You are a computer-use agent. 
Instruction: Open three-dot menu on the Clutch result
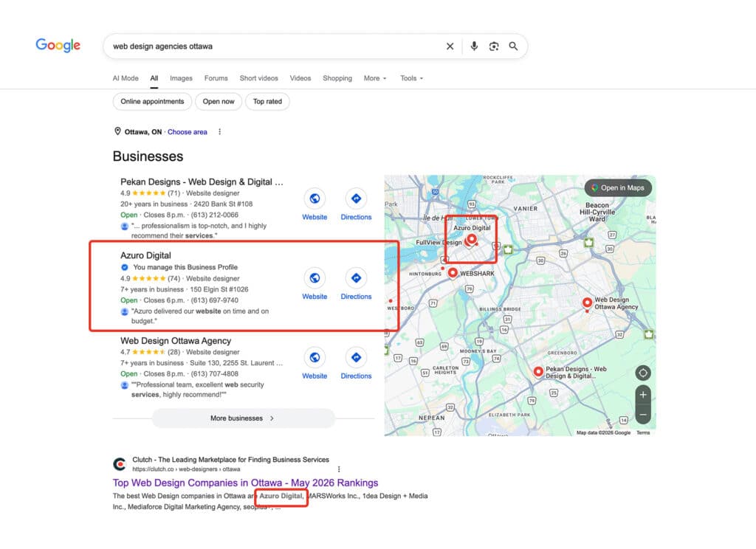(339, 469)
